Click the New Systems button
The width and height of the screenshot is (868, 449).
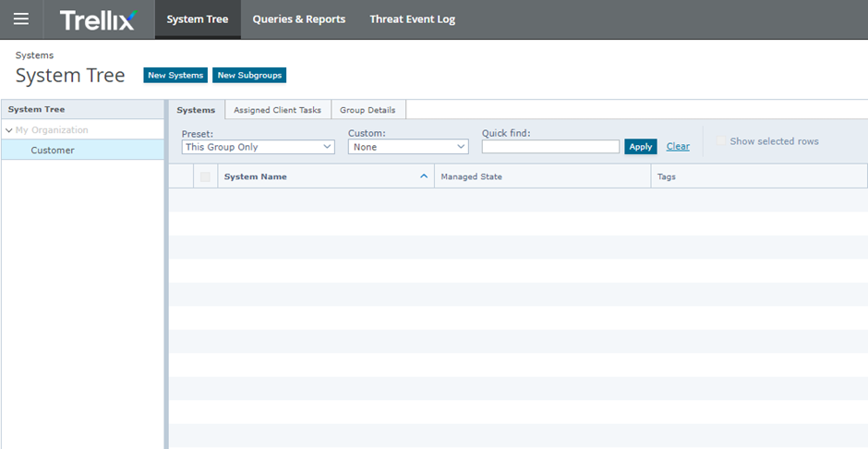(175, 75)
